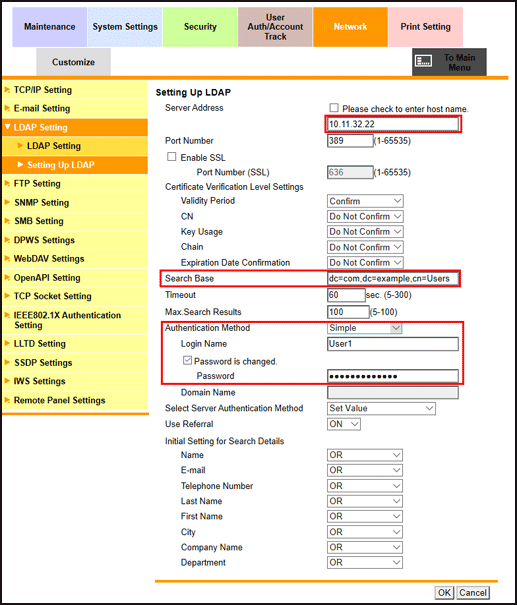Open the Use Referral dropdown

click(x=344, y=424)
